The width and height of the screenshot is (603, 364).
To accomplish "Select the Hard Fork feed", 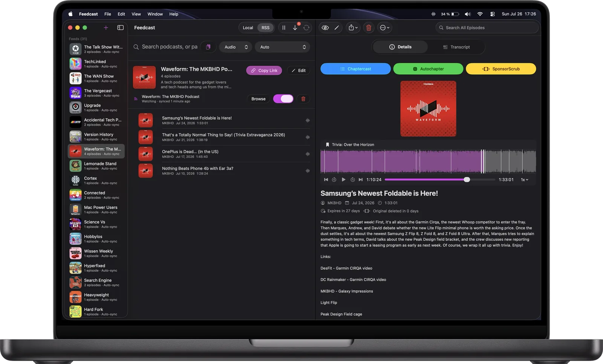I will click(96, 311).
